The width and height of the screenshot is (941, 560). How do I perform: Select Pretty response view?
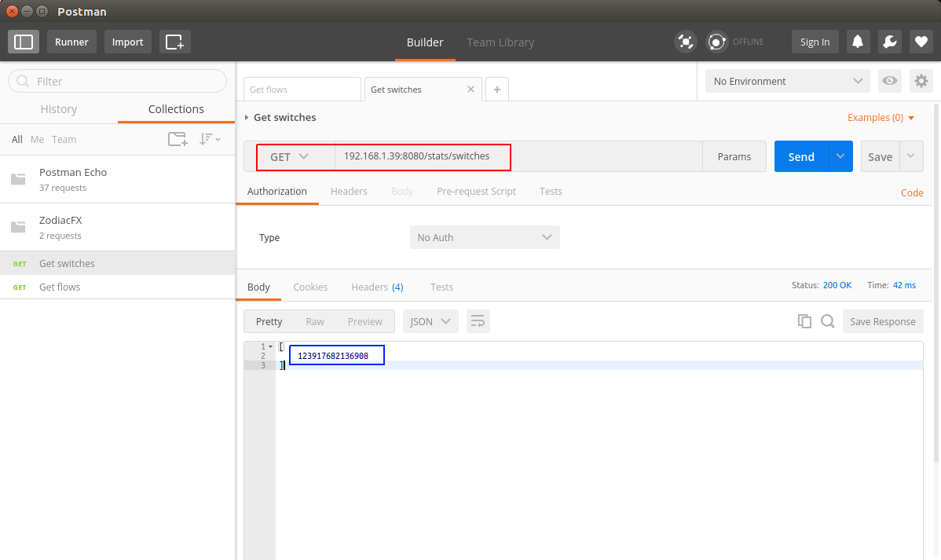point(269,321)
